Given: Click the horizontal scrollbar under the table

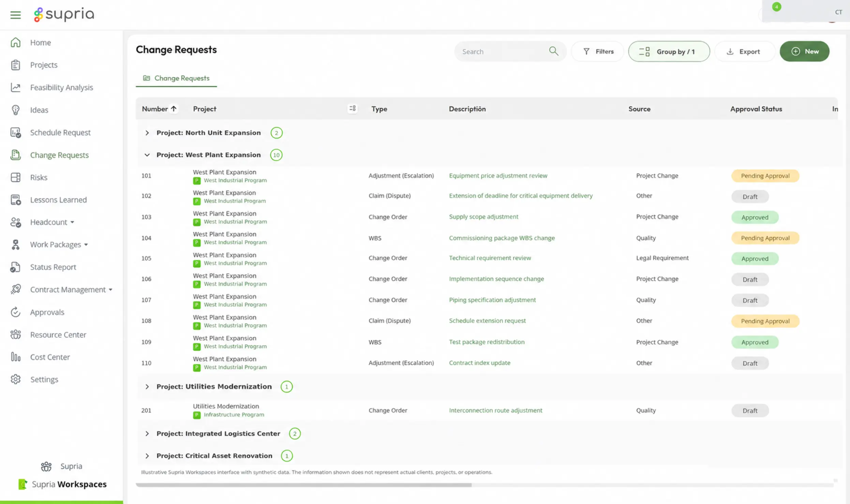Looking at the screenshot, I should 303,485.
